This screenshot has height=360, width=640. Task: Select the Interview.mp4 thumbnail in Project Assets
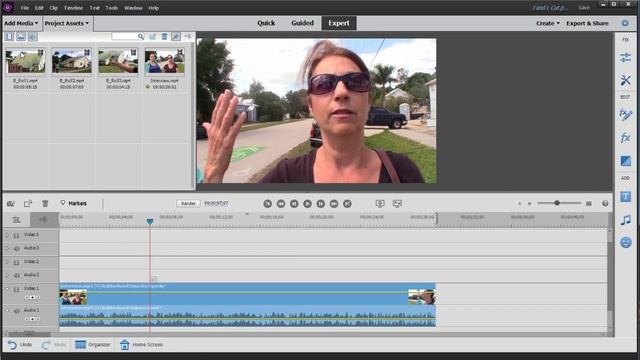coord(164,62)
